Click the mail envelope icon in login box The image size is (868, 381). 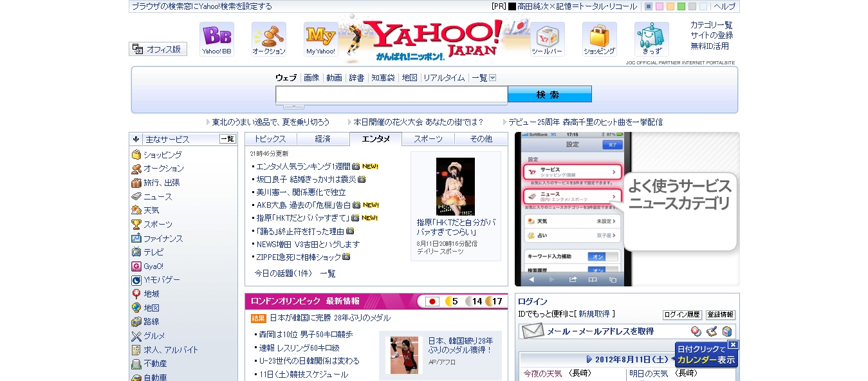(533, 331)
